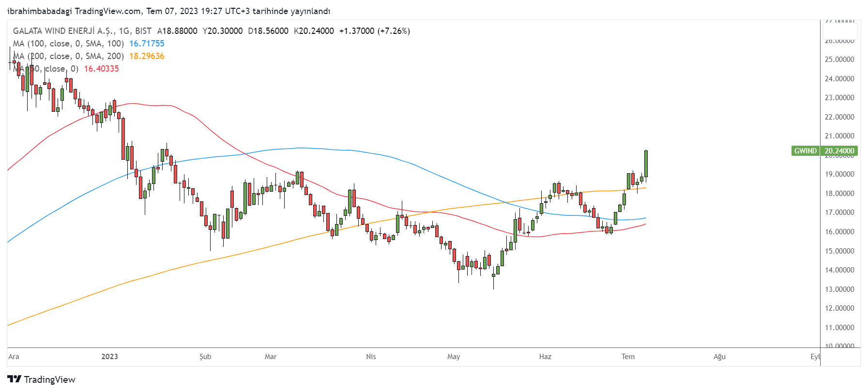
Task: Click the Şub month label on time axis
Action: click(205, 357)
